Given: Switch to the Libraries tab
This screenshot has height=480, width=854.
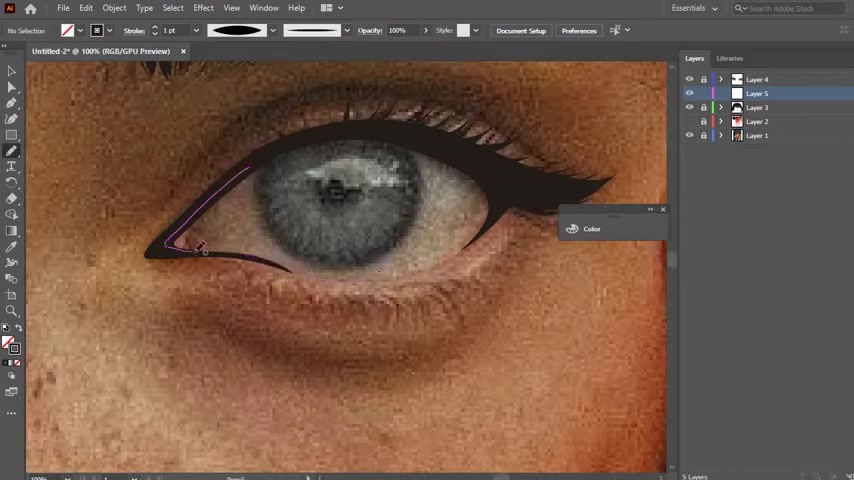Looking at the screenshot, I should (x=729, y=58).
